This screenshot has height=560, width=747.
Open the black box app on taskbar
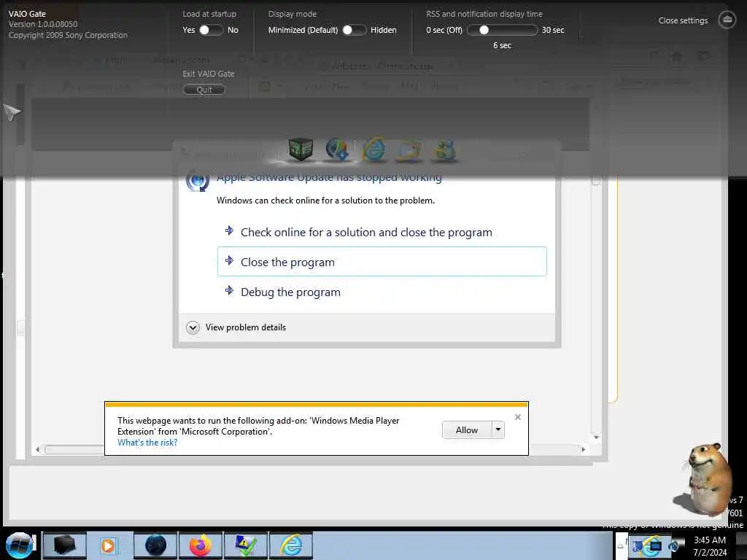point(65,545)
